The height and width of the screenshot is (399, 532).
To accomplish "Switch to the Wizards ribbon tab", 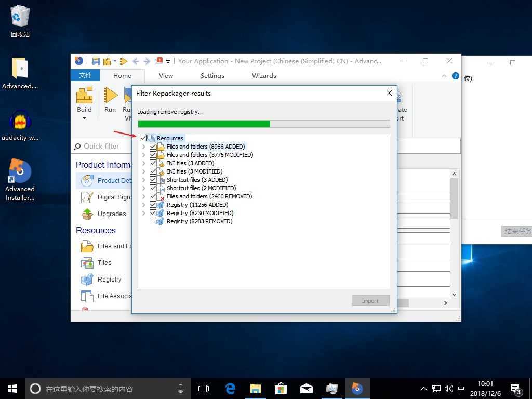I will pos(264,76).
